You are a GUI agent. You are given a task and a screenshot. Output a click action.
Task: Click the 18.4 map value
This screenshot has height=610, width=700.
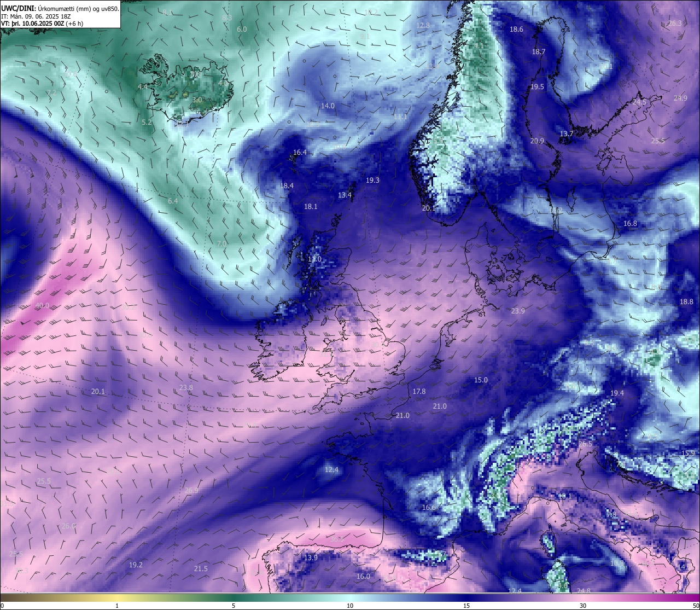click(x=287, y=186)
